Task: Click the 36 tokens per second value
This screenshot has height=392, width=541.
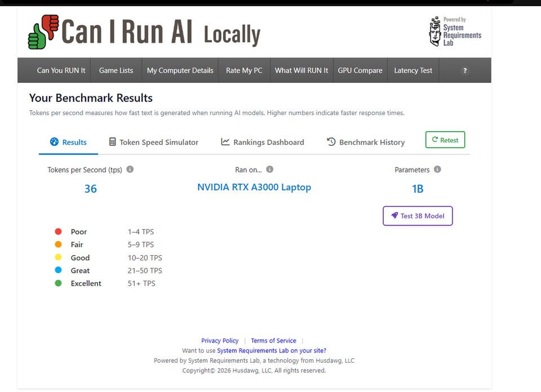Action: pos(90,189)
